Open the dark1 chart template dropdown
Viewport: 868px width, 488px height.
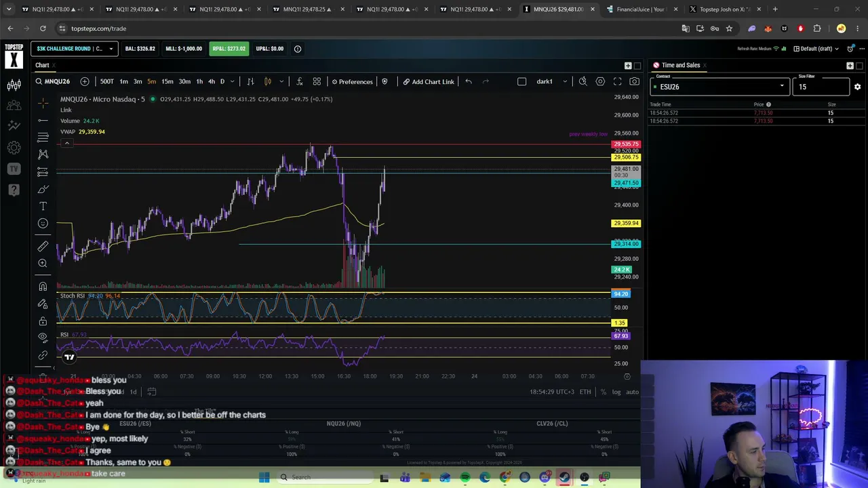coord(551,81)
